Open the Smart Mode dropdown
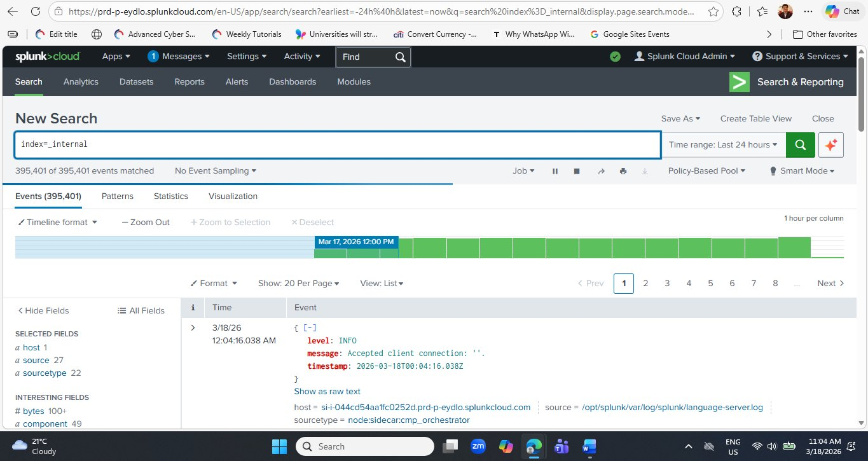 point(801,170)
